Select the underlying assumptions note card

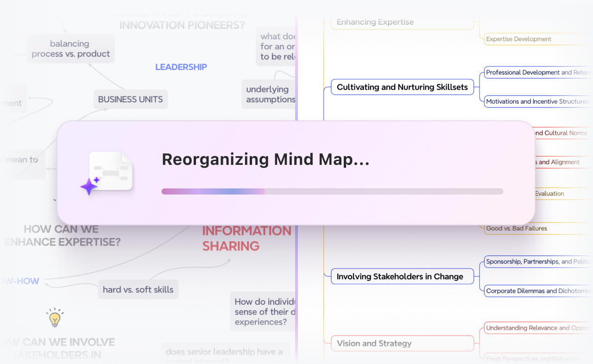pos(270,94)
